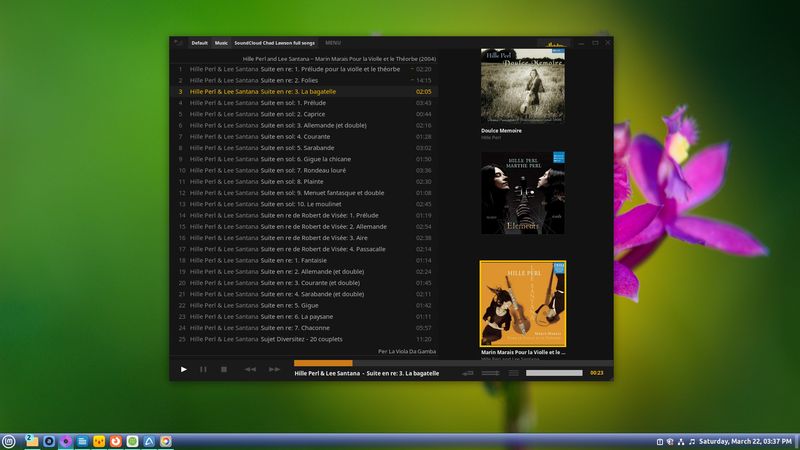Select track 1 Prélude pour la violle
This screenshot has width=800, height=450.
(x=305, y=69)
